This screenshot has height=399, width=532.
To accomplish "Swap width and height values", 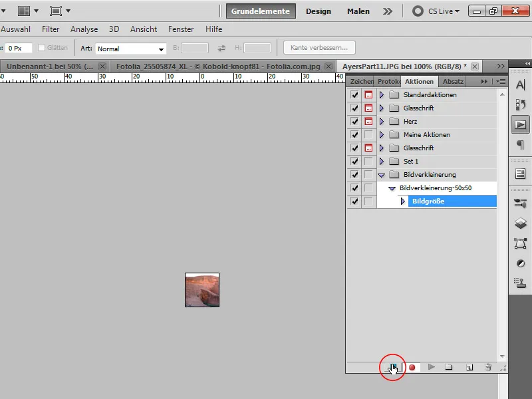I will pyautogui.click(x=221, y=48).
